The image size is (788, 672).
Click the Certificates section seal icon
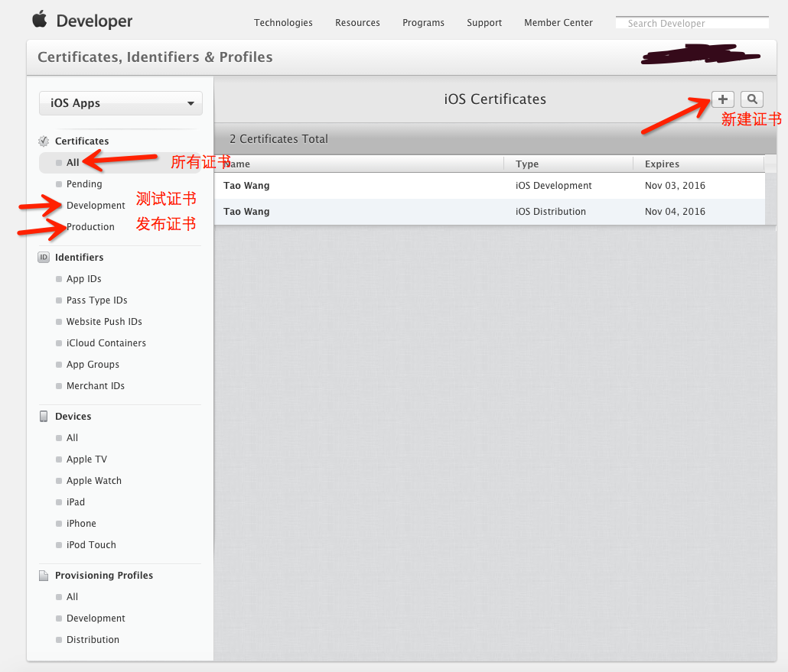(x=44, y=141)
